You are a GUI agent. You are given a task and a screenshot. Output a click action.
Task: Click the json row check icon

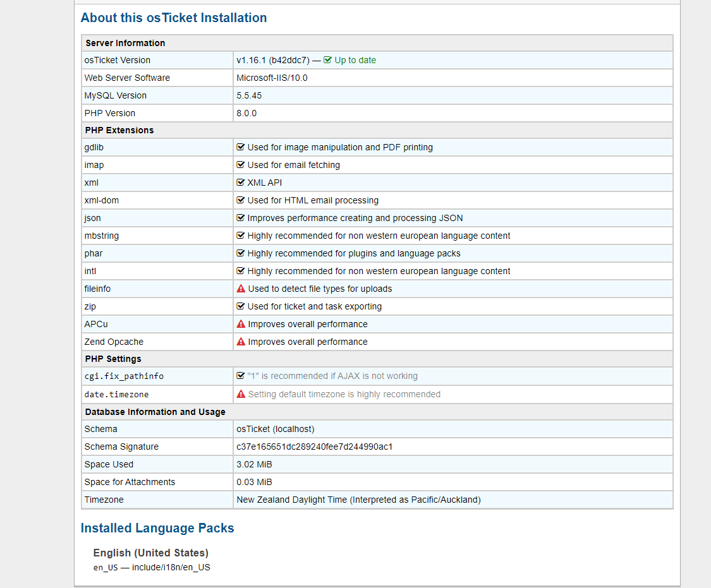pyautogui.click(x=240, y=217)
